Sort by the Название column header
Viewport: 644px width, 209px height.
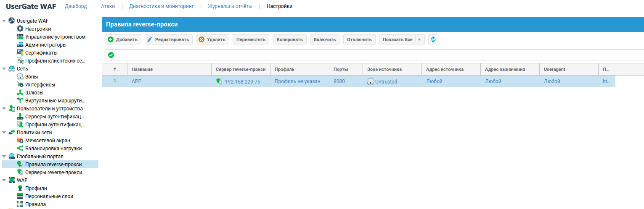(x=169, y=69)
